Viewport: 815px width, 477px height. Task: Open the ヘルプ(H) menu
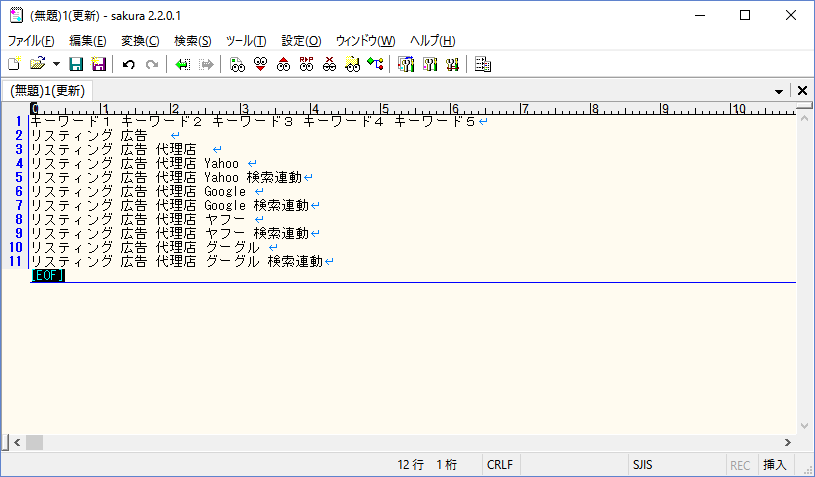tap(432, 41)
